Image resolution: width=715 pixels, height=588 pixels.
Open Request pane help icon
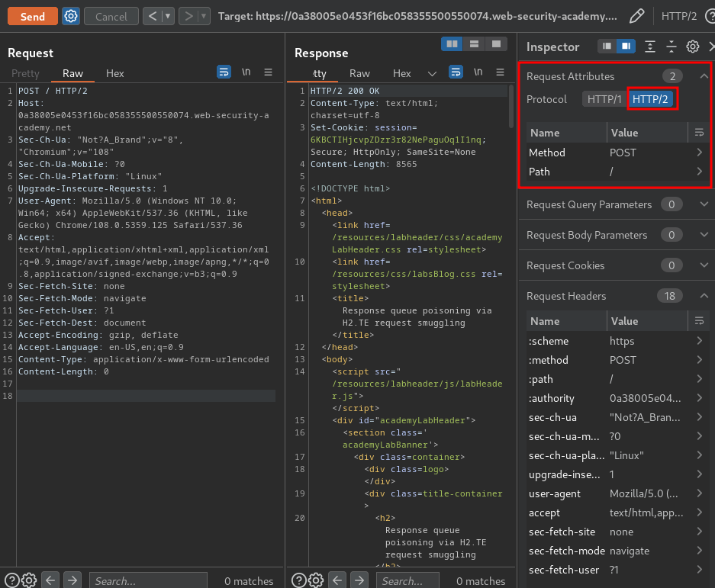click(x=12, y=580)
